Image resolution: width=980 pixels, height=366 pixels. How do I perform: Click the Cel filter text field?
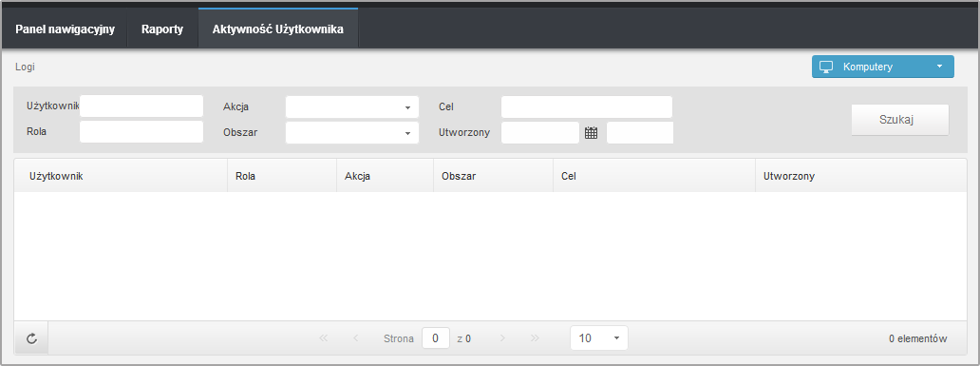coord(586,107)
